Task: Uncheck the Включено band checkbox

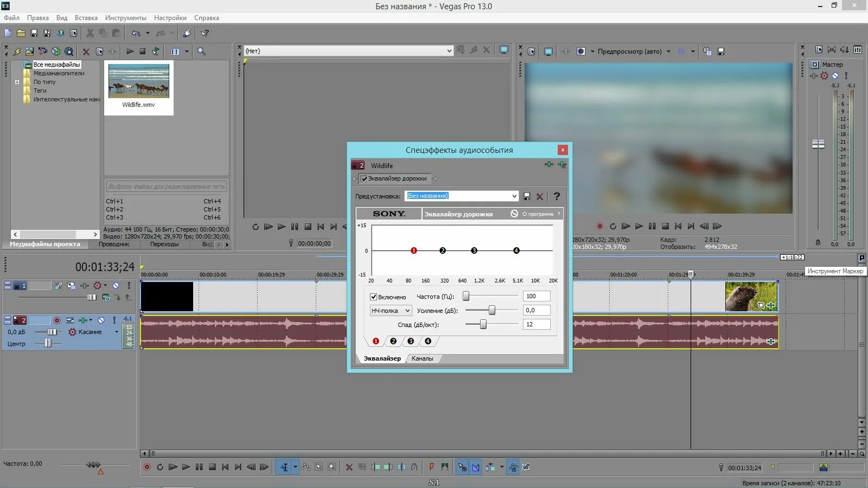Action: (373, 297)
